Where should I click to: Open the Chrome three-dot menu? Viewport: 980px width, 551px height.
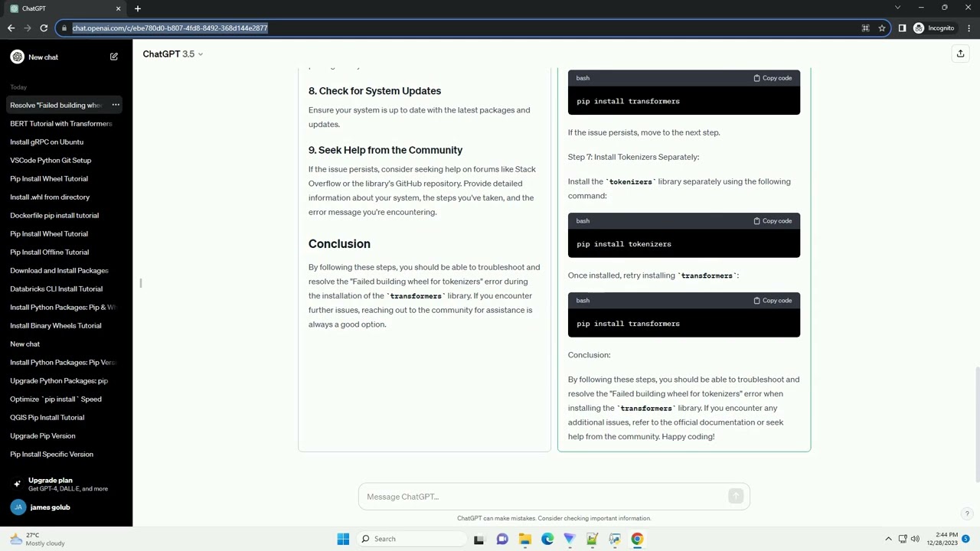tap(969, 28)
